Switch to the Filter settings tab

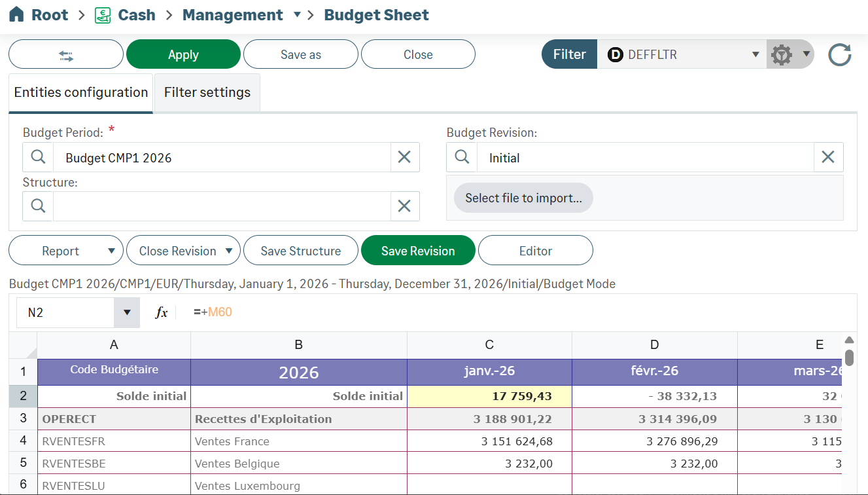tap(207, 92)
